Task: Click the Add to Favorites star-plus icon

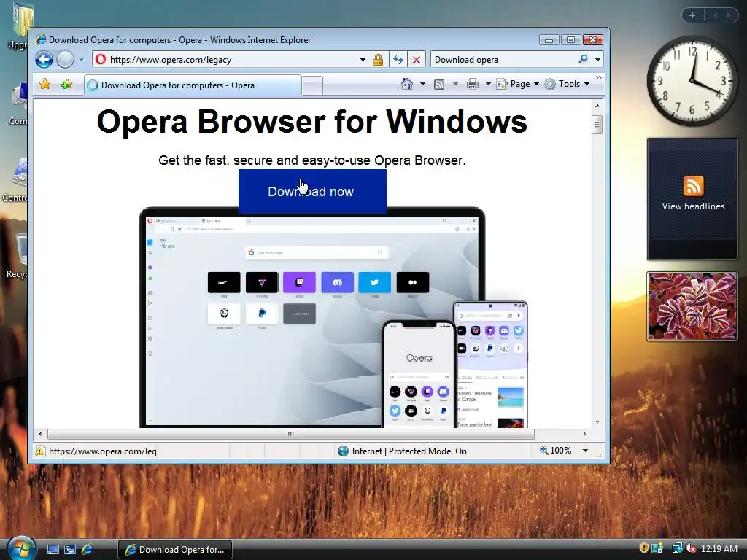Action: coord(66,85)
